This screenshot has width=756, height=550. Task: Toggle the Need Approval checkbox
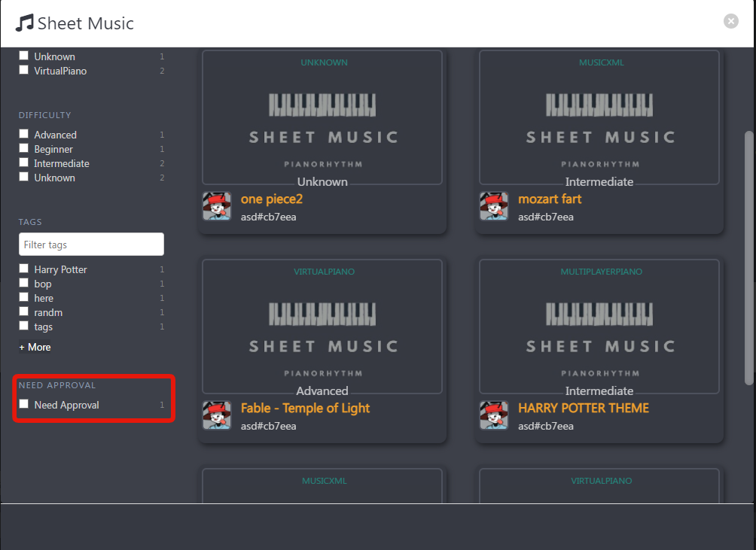tap(23, 404)
